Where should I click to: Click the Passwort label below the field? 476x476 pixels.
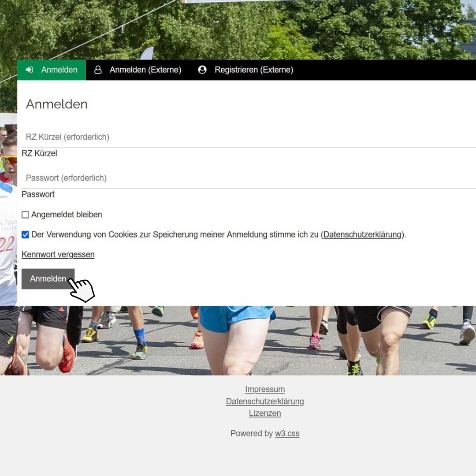(x=38, y=194)
